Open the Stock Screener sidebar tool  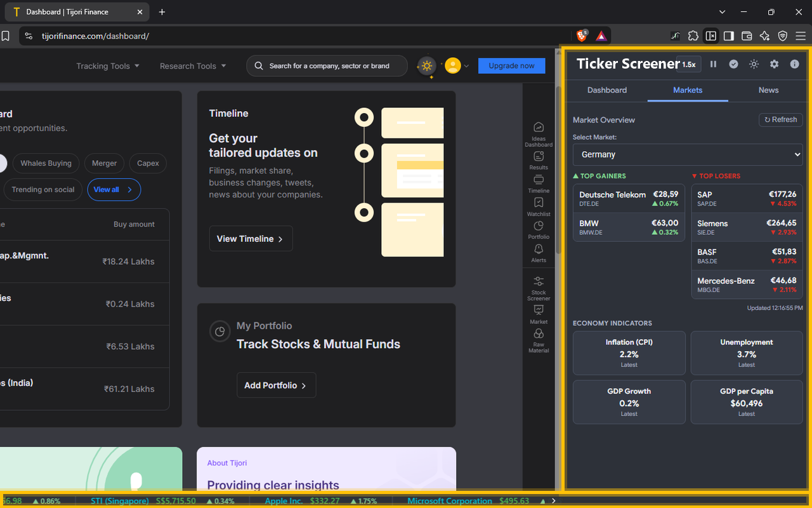pos(539,288)
